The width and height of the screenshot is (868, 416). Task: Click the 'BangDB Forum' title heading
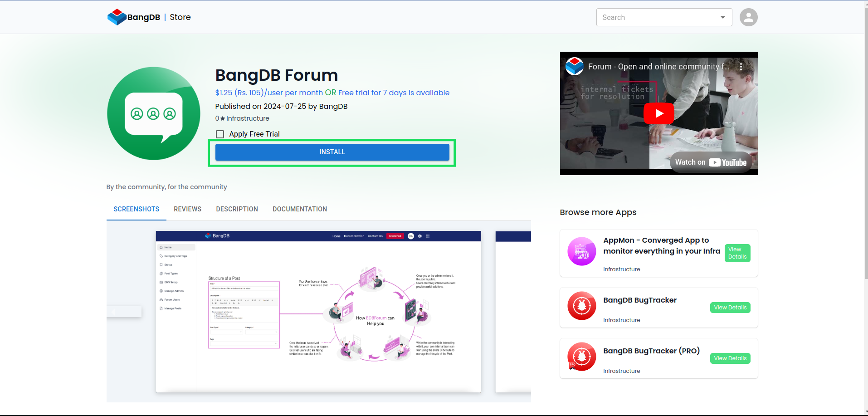pyautogui.click(x=277, y=75)
